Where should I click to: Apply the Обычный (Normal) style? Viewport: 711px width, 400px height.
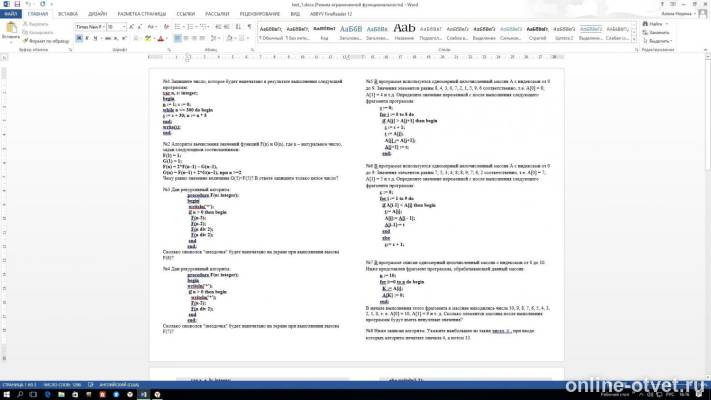click(x=271, y=33)
